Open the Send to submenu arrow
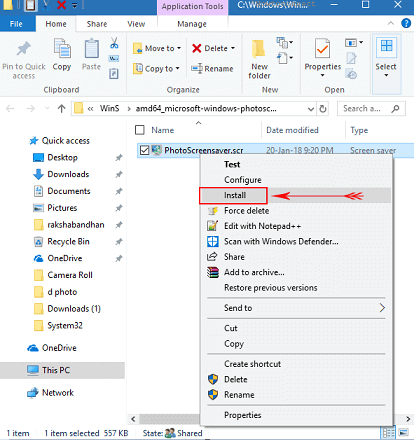 click(382, 308)
